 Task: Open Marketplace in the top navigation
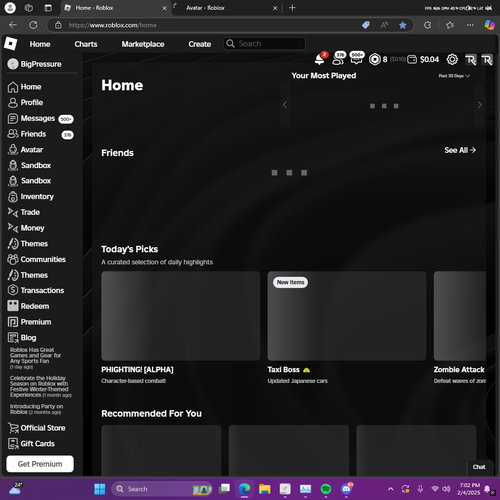[x=143, y=44]
